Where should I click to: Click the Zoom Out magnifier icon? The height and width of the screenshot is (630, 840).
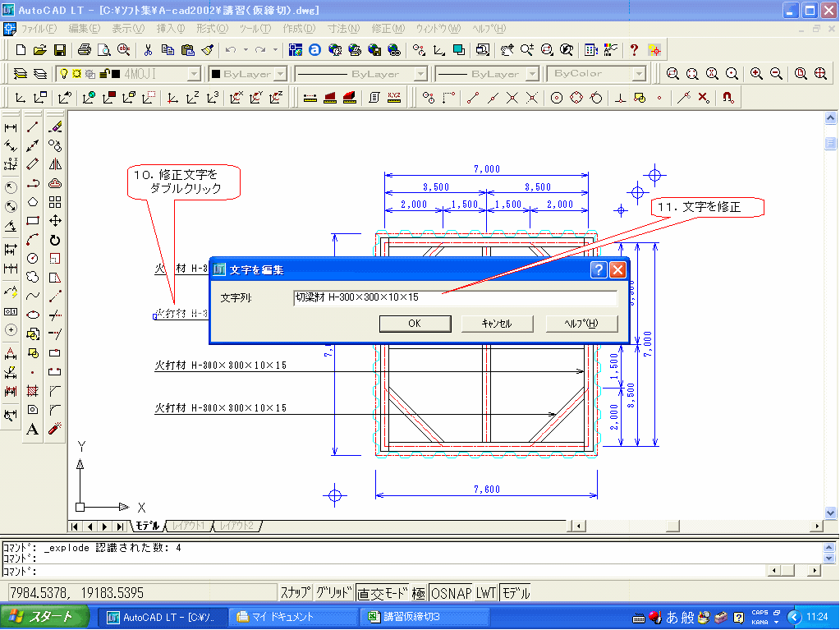(x=776, y=73)
